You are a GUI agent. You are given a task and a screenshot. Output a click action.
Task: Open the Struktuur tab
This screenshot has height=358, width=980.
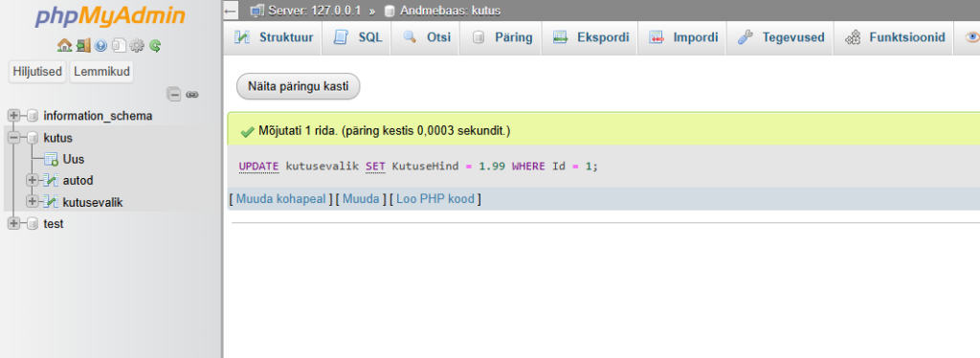273,37
